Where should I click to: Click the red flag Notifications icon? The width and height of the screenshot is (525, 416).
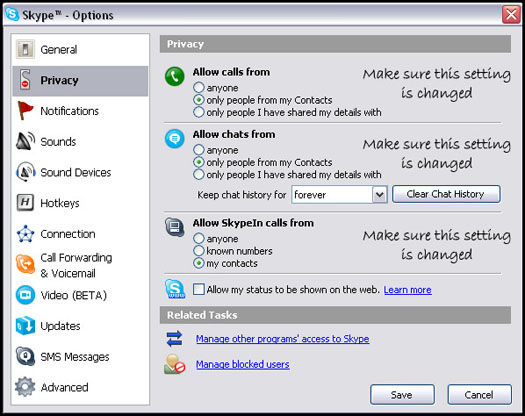(x=25, y=111)
